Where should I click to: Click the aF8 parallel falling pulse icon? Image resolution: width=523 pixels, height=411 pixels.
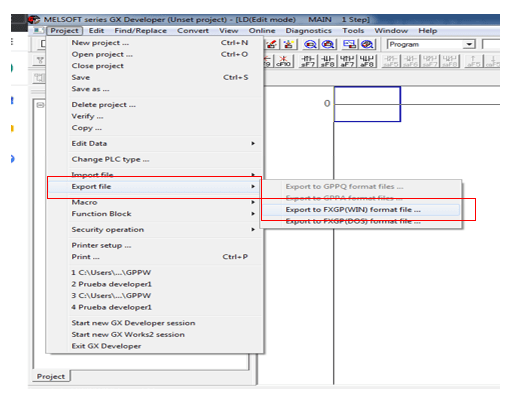point(367,62)
